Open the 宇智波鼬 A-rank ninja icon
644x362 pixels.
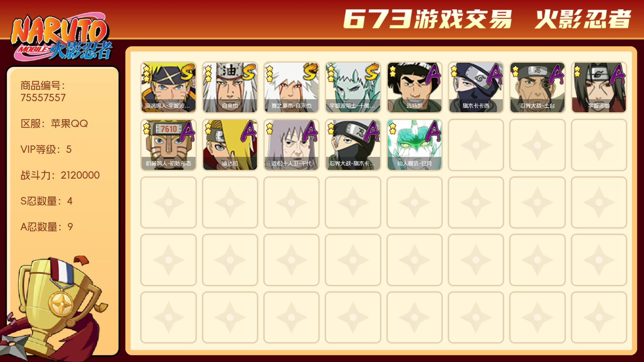599,87
